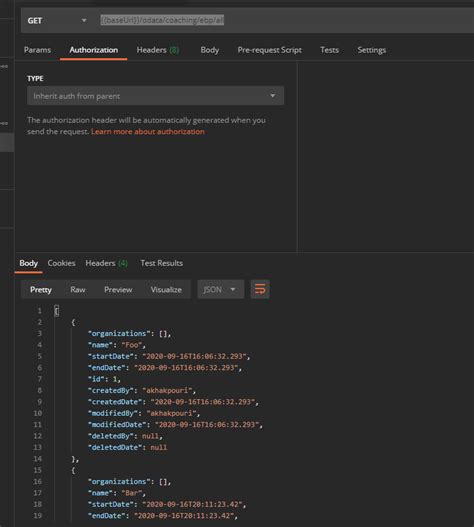Switch to the Cookies tab
Image resolution: width=474 pixels, height=527 pixels.
point(61,263)
